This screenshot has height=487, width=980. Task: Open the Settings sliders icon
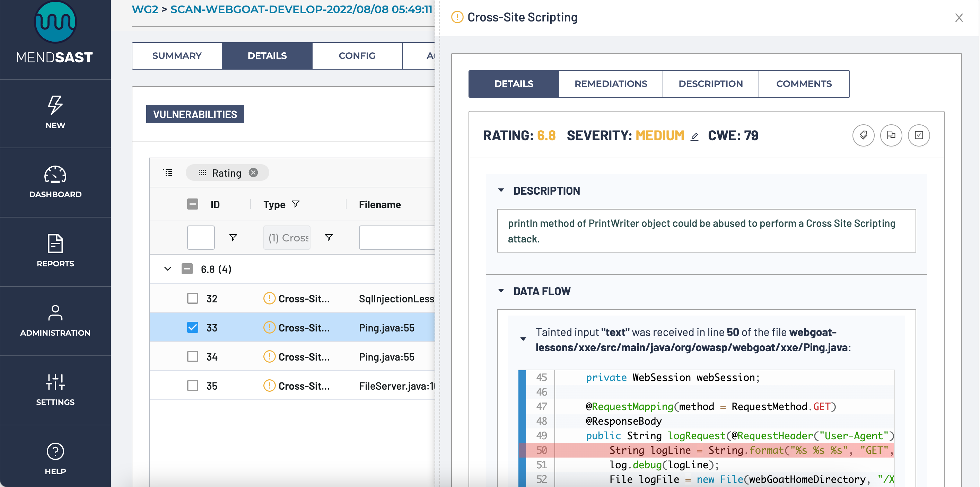(x=55, y=382)
